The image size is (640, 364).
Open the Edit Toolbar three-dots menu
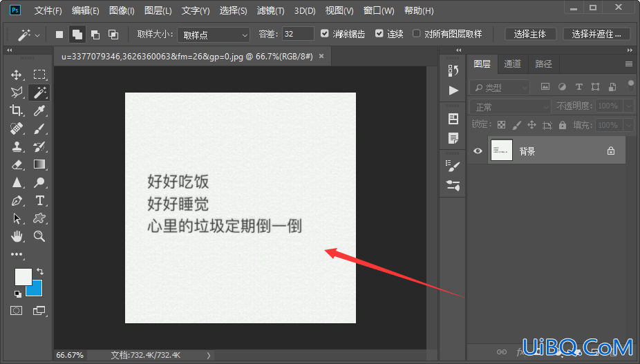pyautogui.click(x=17, y=254)
